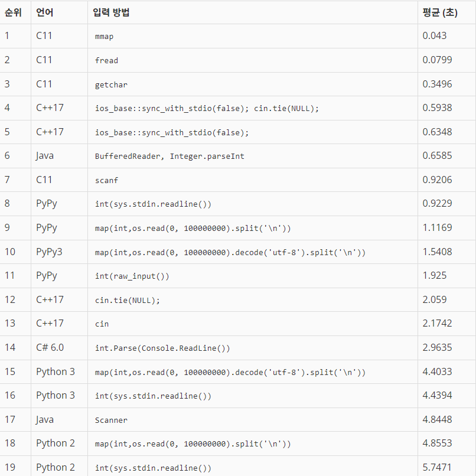Click the 2.9635 average time value

(437, 347)
